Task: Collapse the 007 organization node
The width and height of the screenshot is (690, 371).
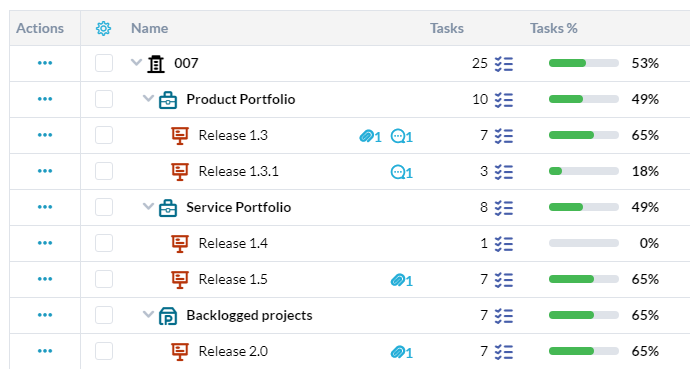Action: 136,62
